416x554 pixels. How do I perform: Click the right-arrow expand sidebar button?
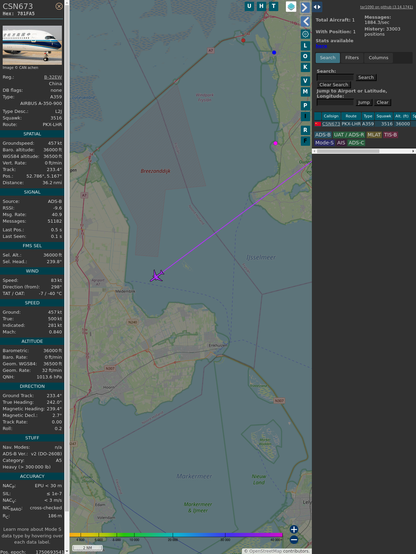coord(305,7)
